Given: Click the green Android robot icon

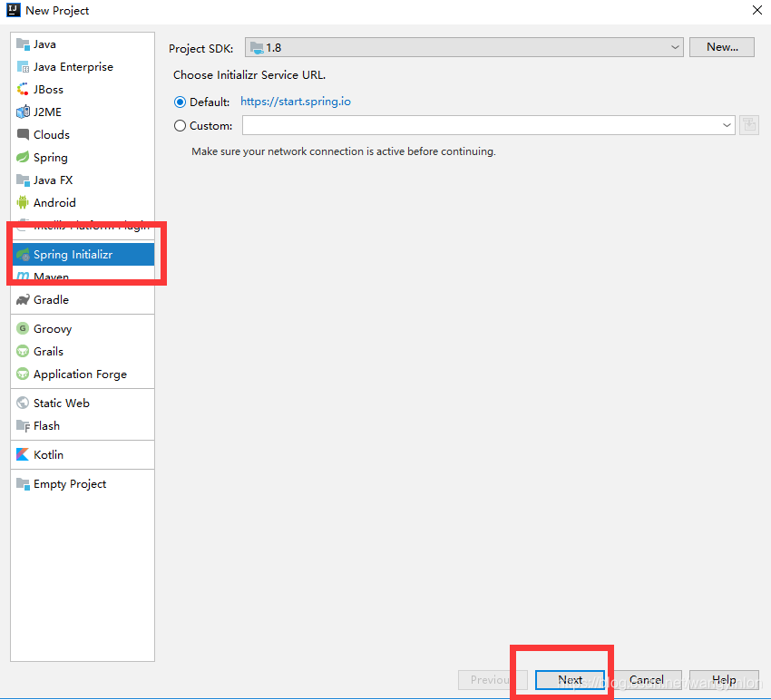Looking at the screenshot, I should tap(23, 202).
